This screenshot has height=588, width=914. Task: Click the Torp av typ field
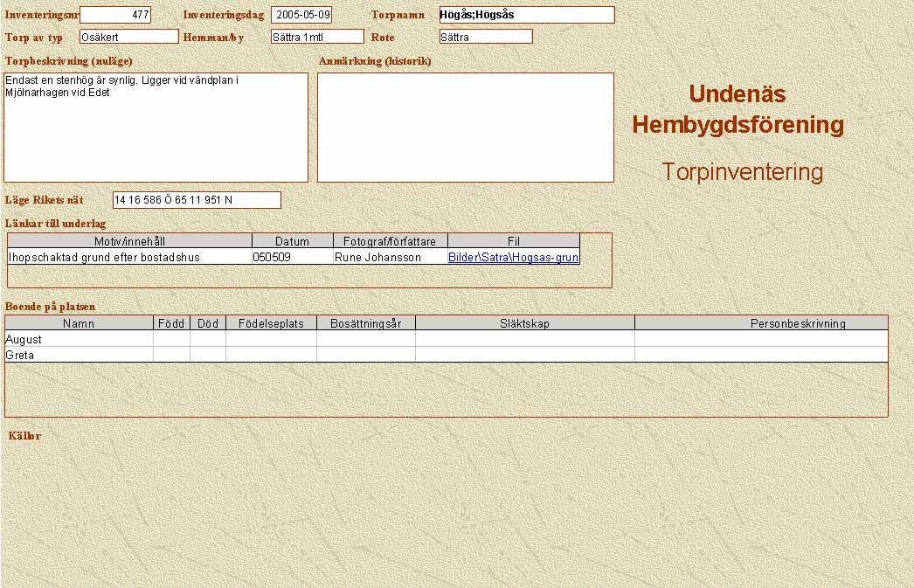(x=128, y=37)
